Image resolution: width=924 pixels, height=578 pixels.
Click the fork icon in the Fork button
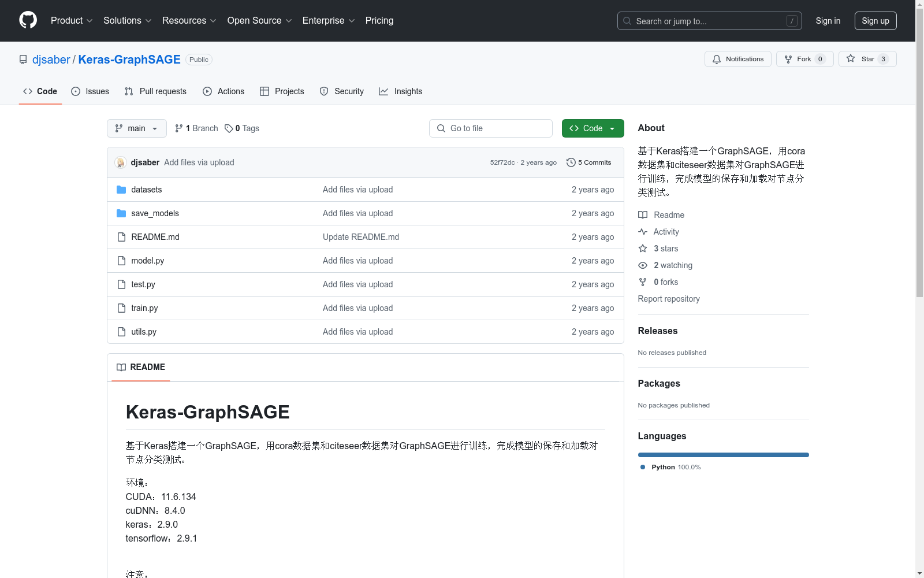pos(788,59)
